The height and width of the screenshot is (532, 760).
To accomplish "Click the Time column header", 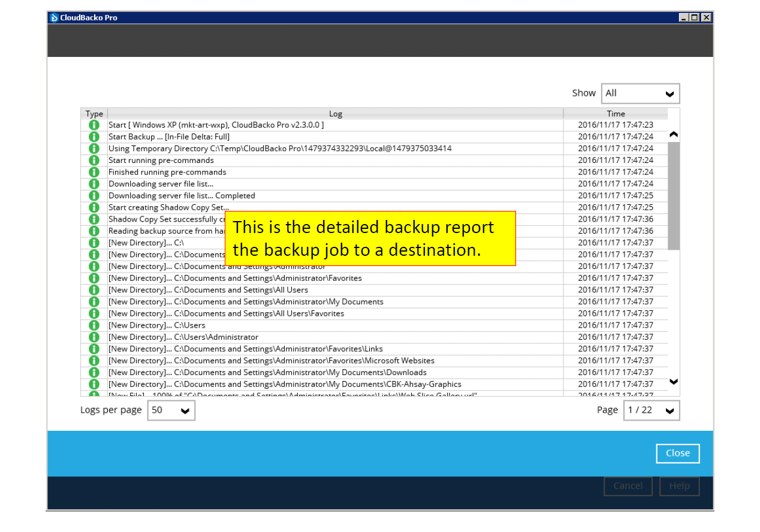I will 616,113.
